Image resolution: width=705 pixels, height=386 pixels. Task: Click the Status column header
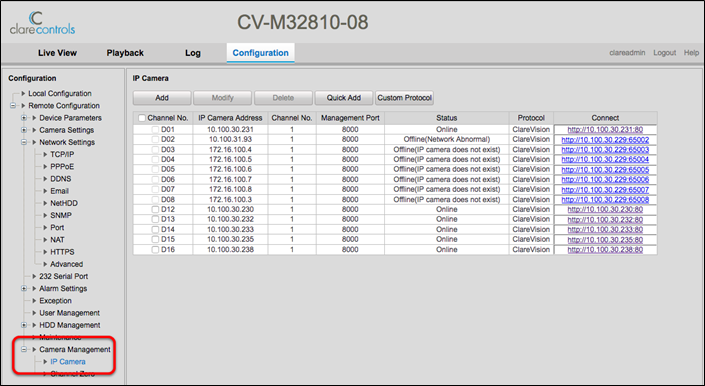click(446, 118)
